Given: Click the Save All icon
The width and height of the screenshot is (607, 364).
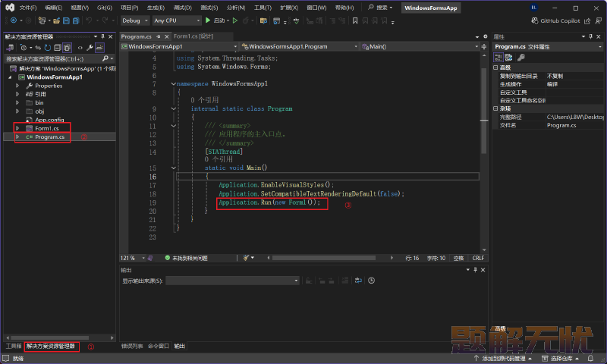Looking at the screenshot, I should tap(76, 20).
